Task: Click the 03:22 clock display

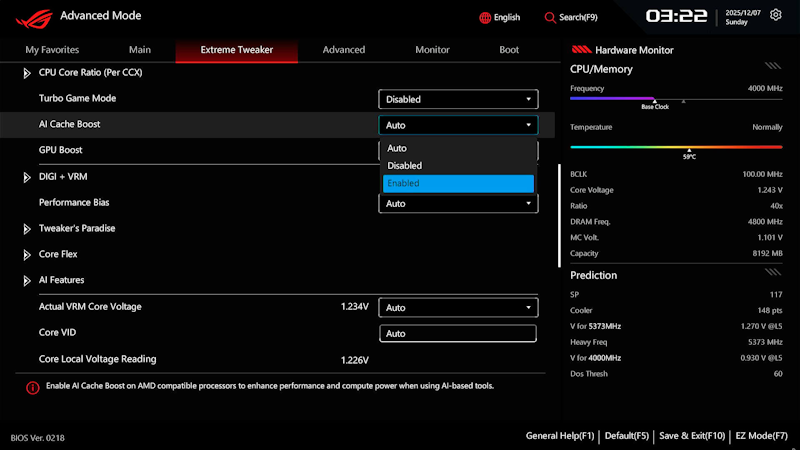Action: tap(677, 16)
